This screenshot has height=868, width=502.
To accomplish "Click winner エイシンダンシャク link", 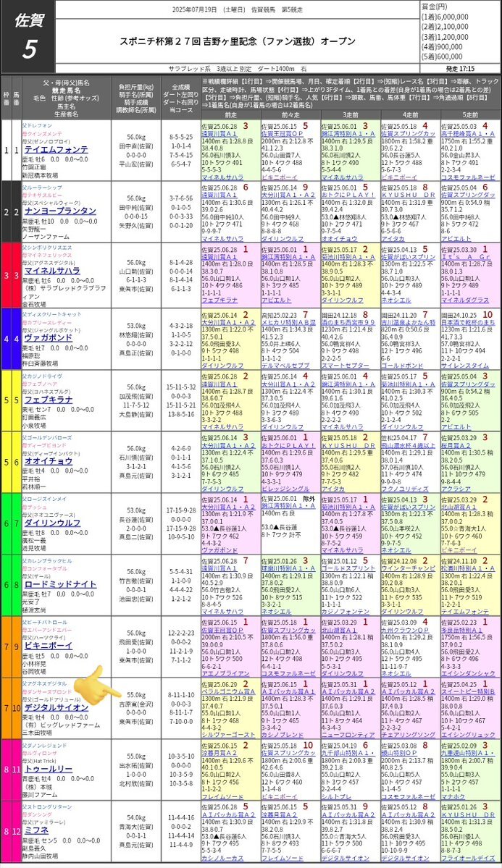I will pyautogui.click(x=468, y=673).
